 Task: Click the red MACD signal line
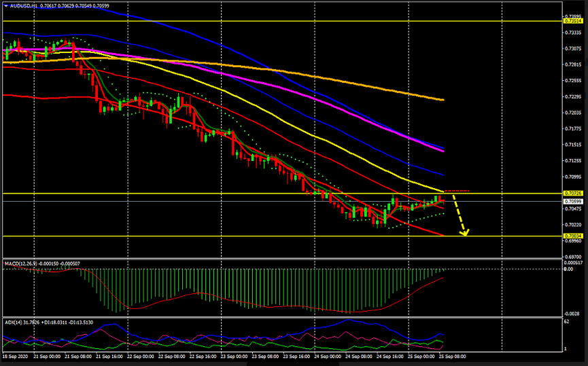[x=204, y=294]
